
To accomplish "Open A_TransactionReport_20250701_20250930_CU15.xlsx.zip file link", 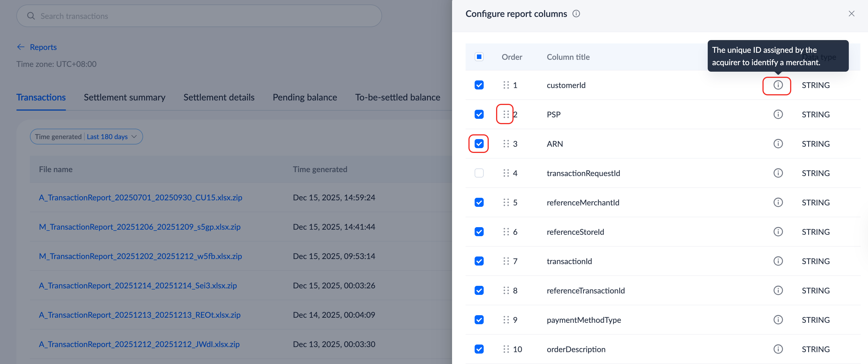I will 141,198.
